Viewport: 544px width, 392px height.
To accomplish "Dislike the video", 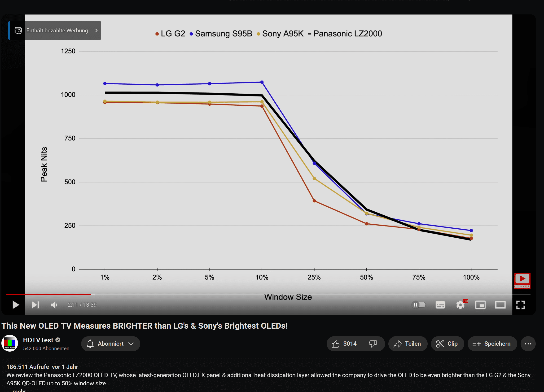I will pos(373,344).
